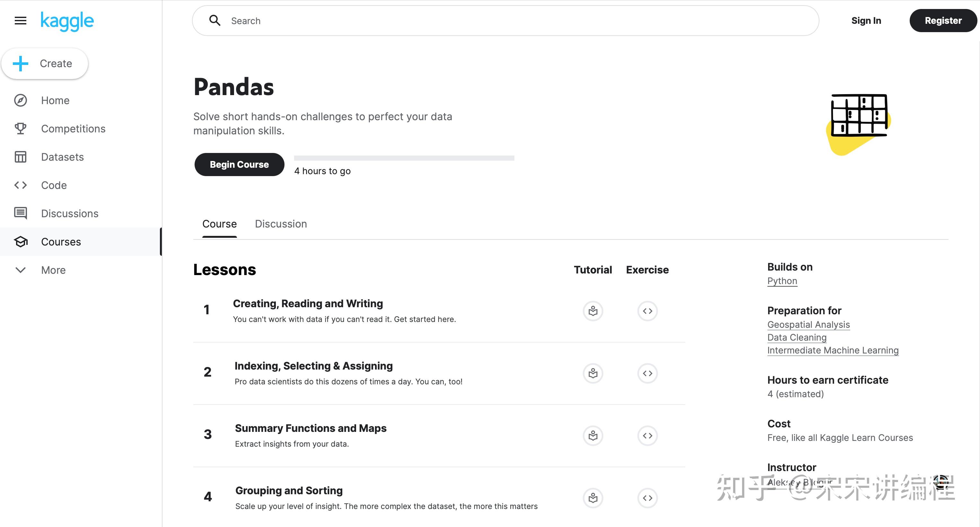Viewport: 980px width, 527px height.
Task: Click the course progress bar
Action: [404, 158]
